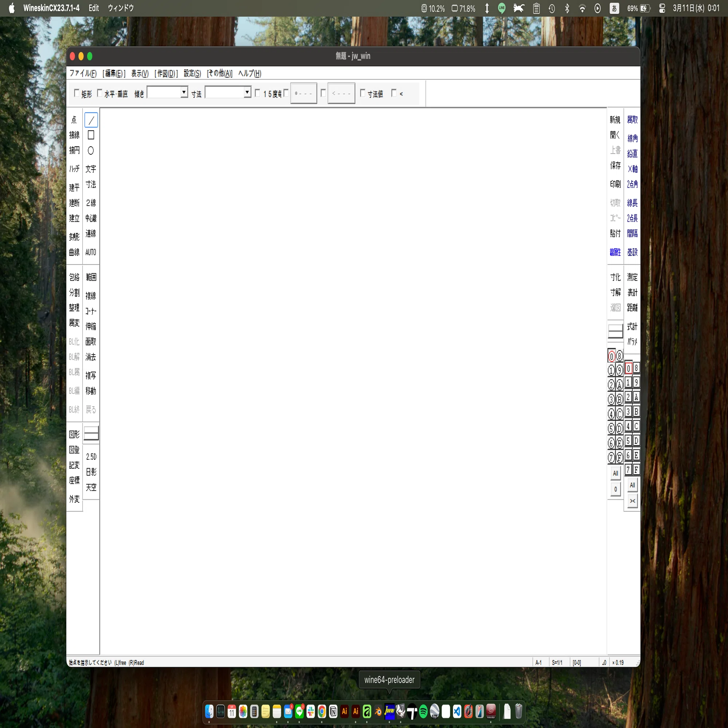Select square layer group 9 button
This screenshot has width=728, height=728.
point(636,383)
